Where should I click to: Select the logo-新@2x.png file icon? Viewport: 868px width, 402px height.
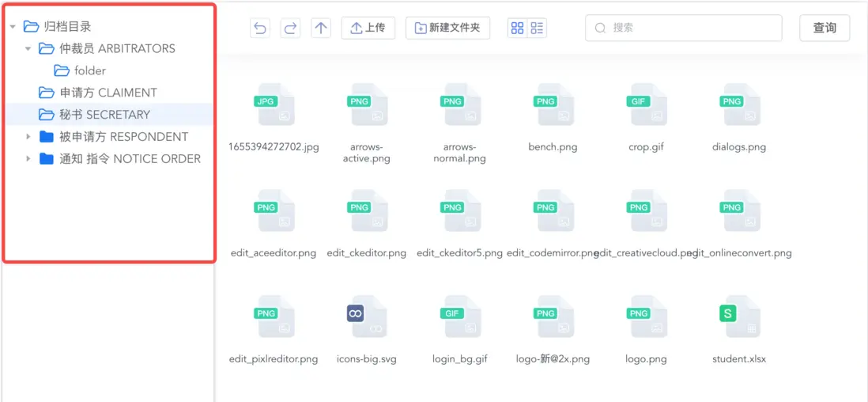pyautogui.click(x=553, y=317)
